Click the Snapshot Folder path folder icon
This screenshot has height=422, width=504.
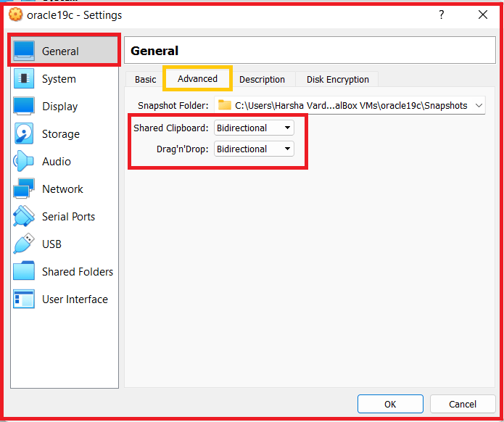click(224, 105)
